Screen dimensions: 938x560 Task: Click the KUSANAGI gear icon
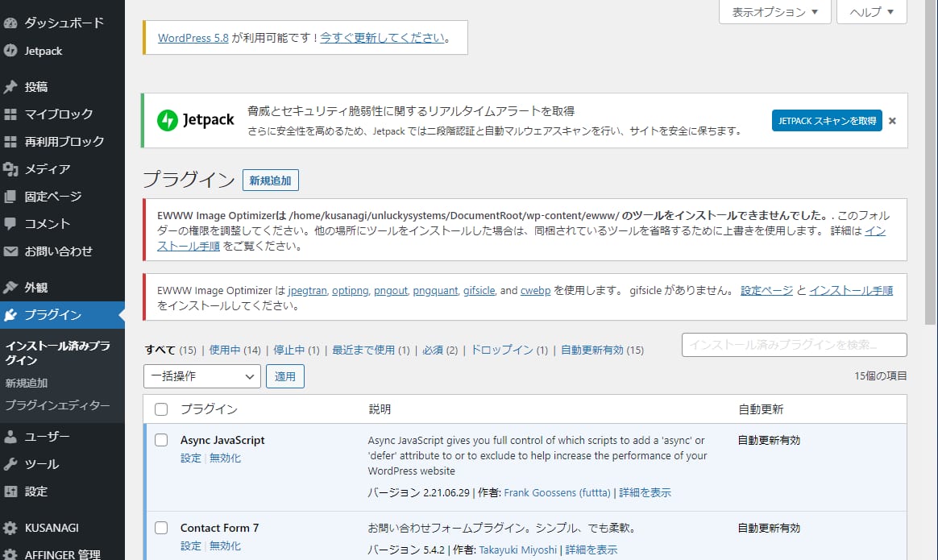click(10, 528)
